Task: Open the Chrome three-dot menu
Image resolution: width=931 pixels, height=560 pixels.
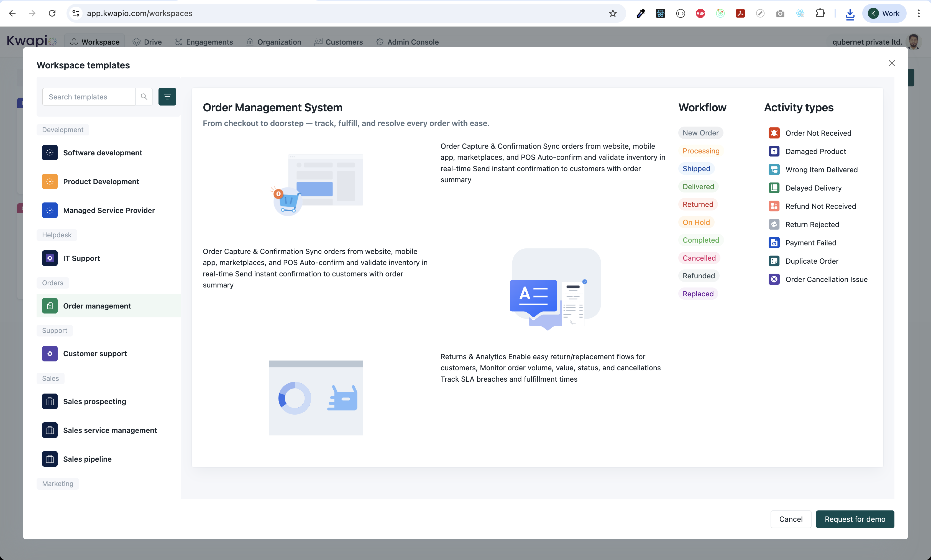Action: tap(919, 14)
